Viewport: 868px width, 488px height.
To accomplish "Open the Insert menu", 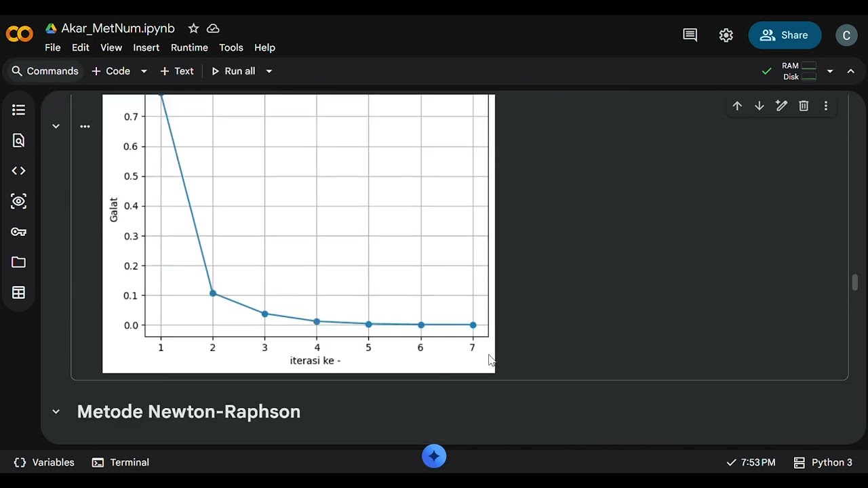I will click(146, 47).
